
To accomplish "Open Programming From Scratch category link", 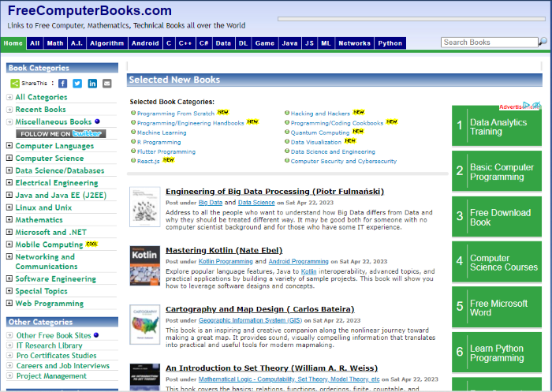I will 176,114.
